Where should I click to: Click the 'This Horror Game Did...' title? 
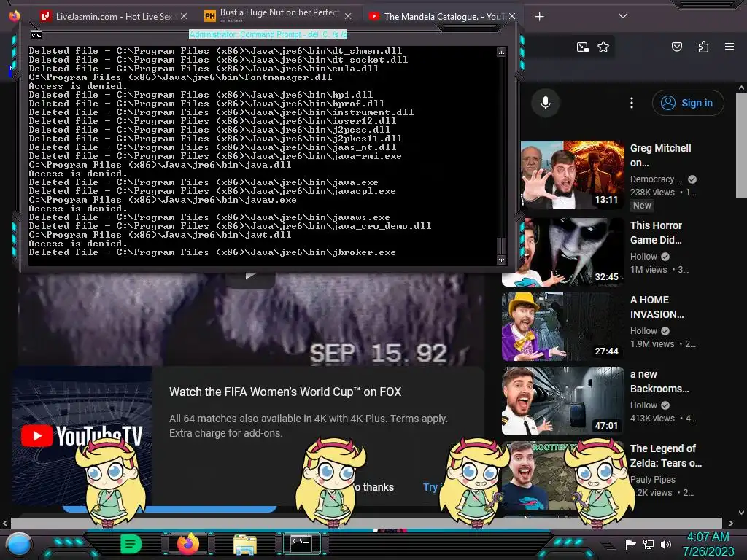tap(656, 233)
